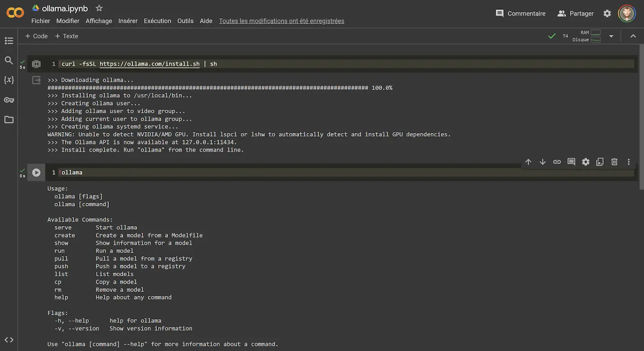The image size is (644, 351).
Task: Open the Insérer menu
Action: coord(128,21)
